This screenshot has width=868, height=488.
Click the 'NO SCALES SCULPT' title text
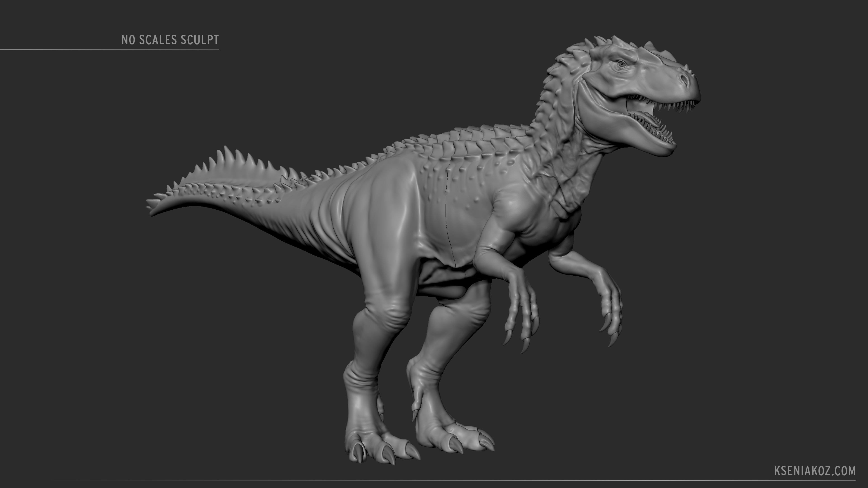170,40
